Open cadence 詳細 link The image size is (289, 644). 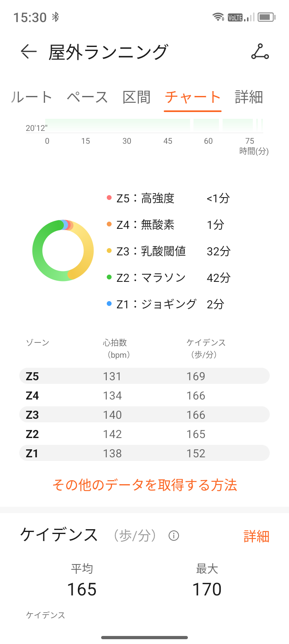(x=256, y=536)
